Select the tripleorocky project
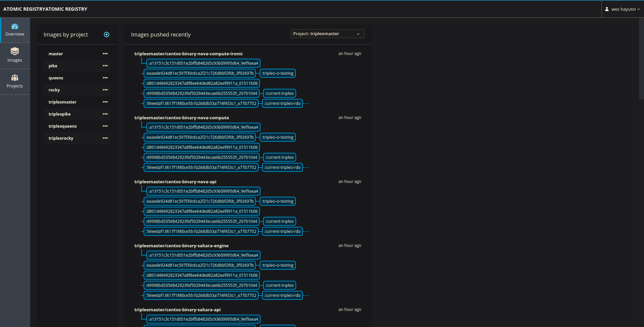This screenshot has height=327, width=644. (61, 138)
